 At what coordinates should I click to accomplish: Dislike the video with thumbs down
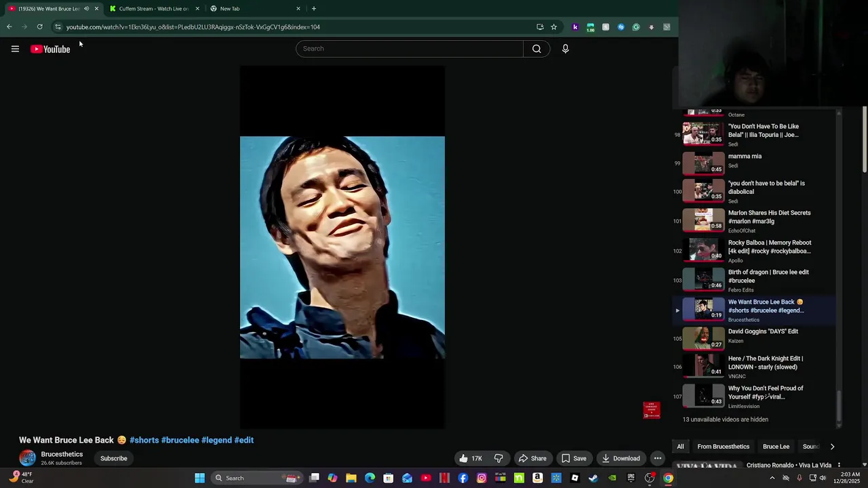click(498, 458)
